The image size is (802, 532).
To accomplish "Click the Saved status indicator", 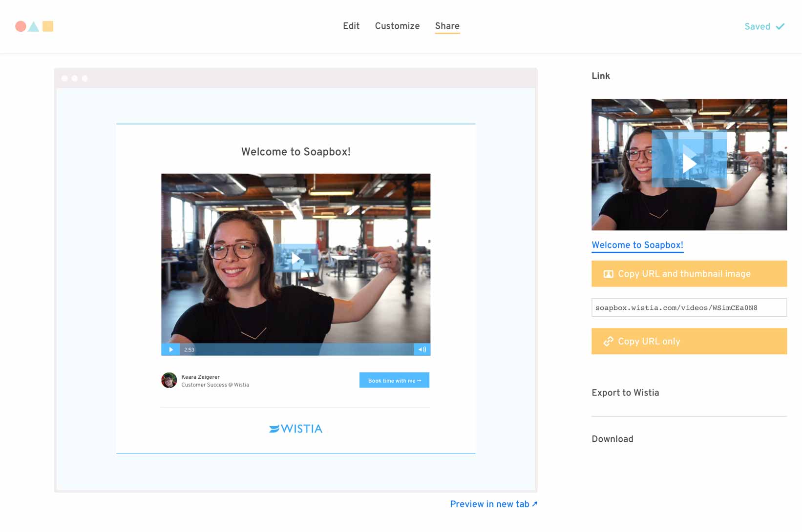I will pyautogui.click(x=764, y=26).
